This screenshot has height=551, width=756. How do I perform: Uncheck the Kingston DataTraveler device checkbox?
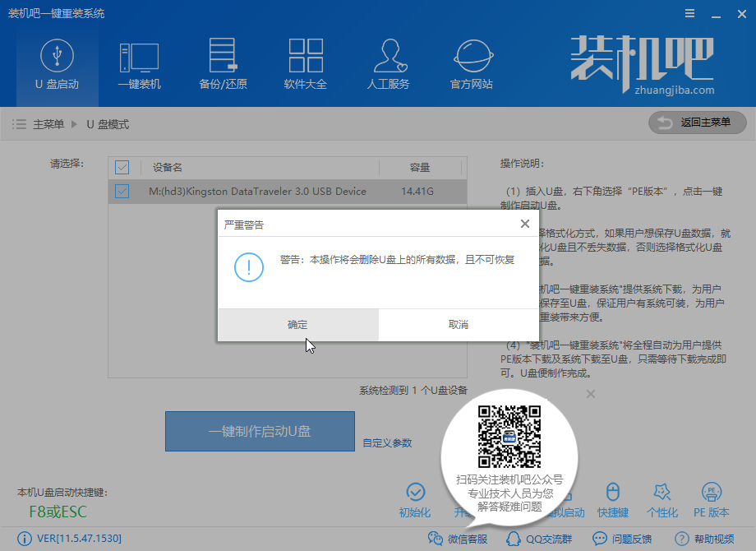(x=122, y=192)
